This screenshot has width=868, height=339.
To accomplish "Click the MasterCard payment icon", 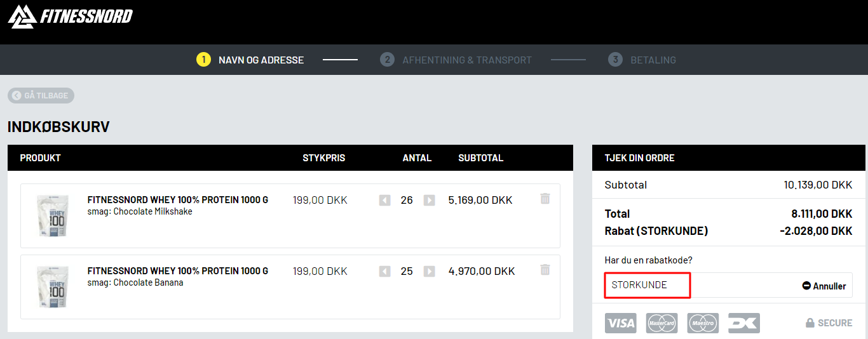I will (x=661, y=323).
